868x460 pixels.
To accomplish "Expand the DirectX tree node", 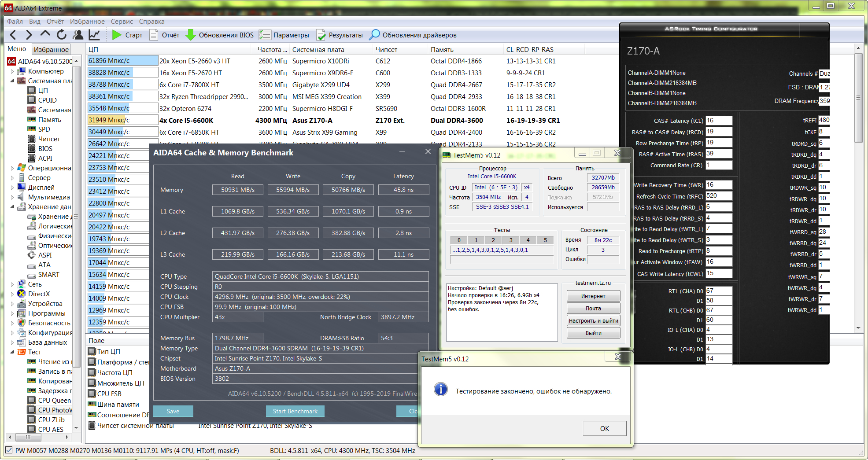I will (12, 294).
